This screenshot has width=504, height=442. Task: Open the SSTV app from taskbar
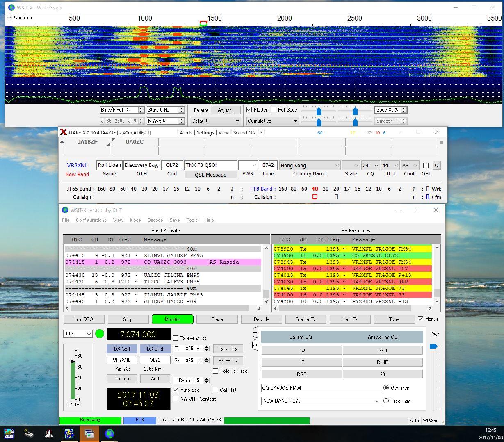[9, 433]
